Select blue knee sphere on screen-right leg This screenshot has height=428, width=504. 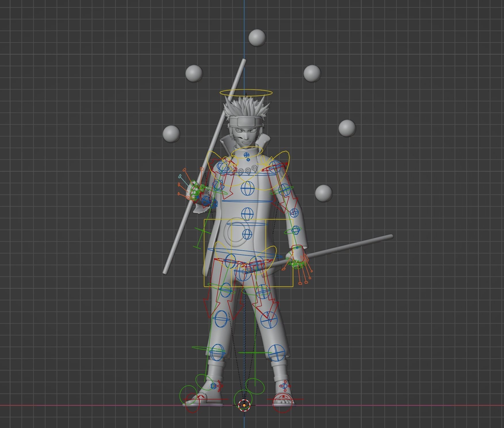[x=269, y=320]
